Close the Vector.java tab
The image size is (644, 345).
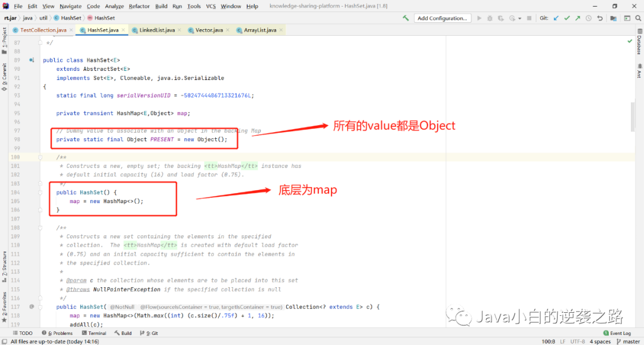tap(228, 30)
